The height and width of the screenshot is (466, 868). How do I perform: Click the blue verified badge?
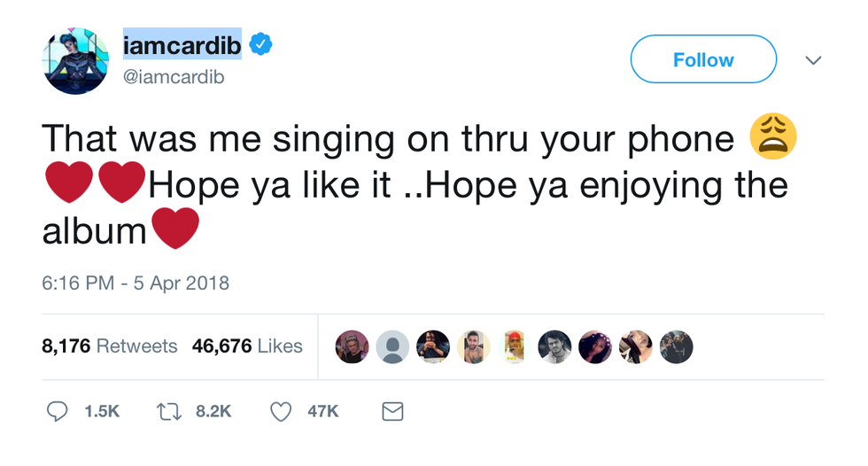coord(260,44)
